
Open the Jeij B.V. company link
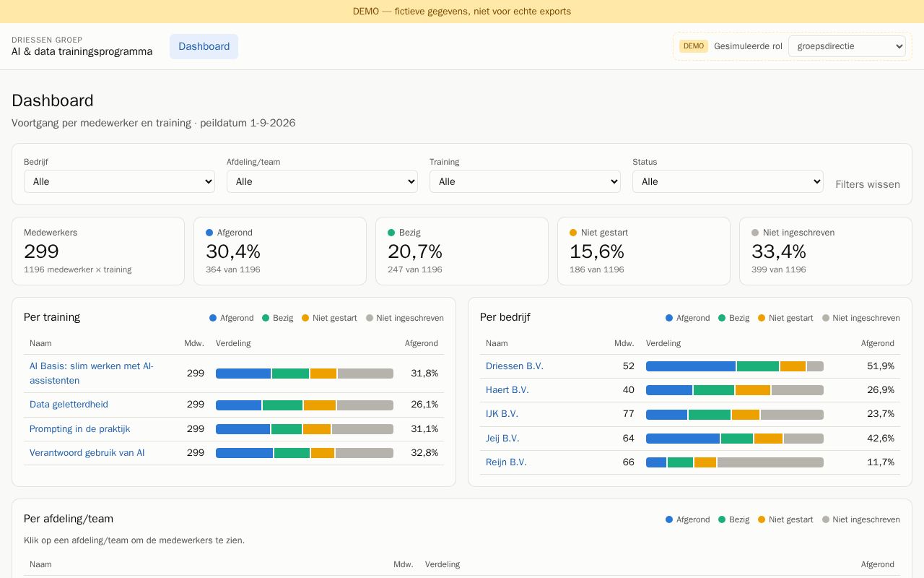coord(502,439)
